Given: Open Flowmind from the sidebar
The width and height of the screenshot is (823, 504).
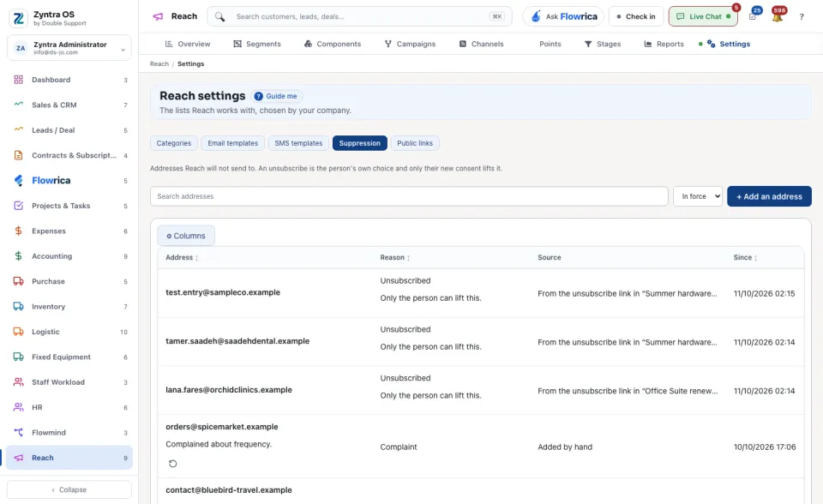Looking at the screenshot, I should [x=69, y=433].
